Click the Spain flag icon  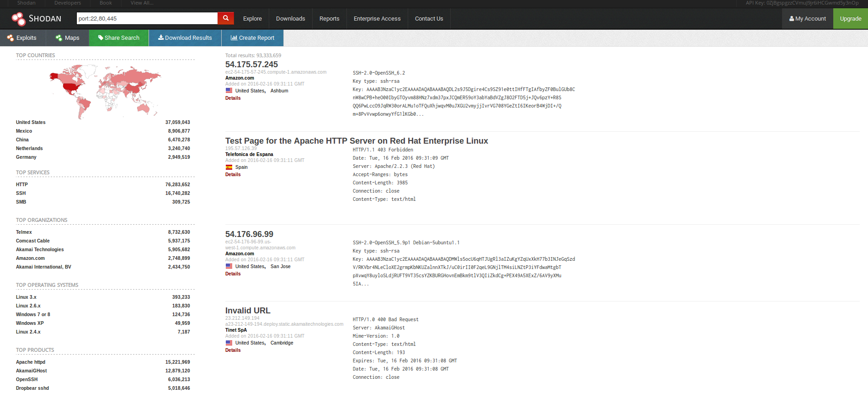click(229, 167)
